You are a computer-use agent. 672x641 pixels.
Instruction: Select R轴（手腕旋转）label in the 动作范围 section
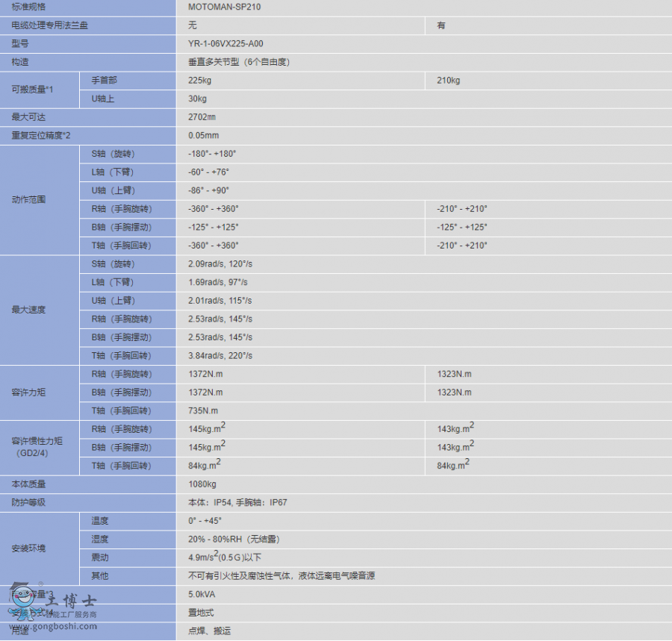pos(122,209)
